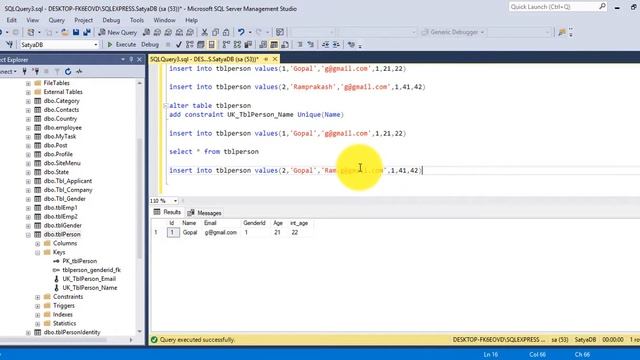Click the Paste clipboard icon
Viewport: 640px width, 360px height.
pyautogui.click(x=226, y=32)
